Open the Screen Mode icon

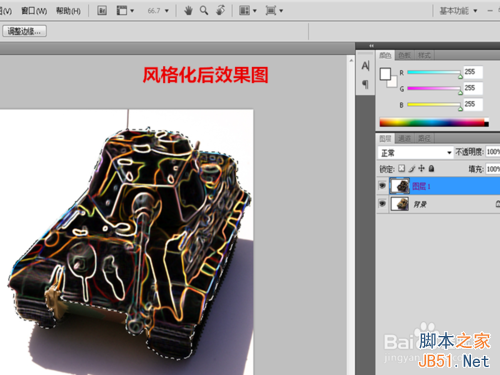coord(271,11)
